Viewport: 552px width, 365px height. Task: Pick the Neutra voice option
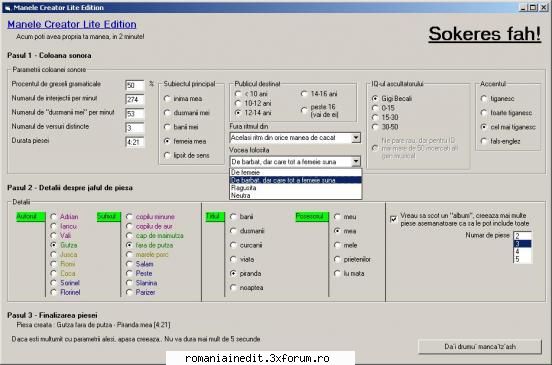point(295,195)
